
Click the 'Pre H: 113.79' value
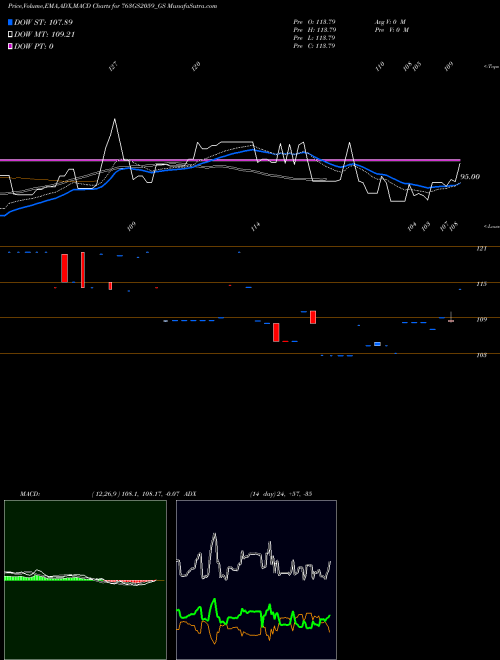[x=314, y=30]
